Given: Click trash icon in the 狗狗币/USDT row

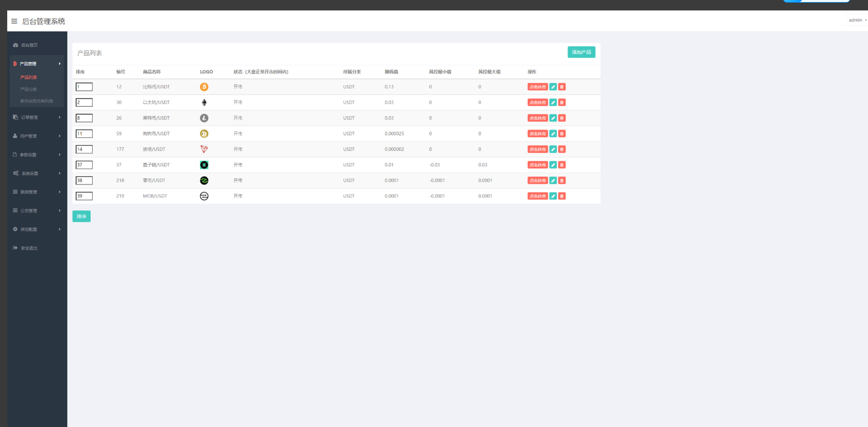Looking at the screenshot, I should coord(562,134).
